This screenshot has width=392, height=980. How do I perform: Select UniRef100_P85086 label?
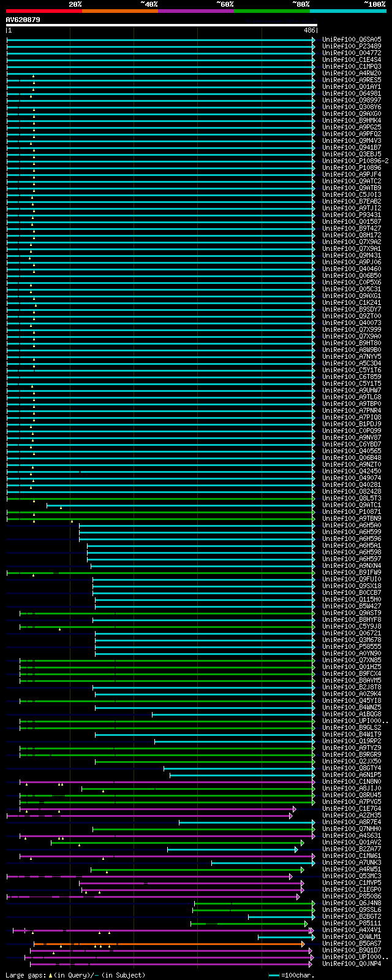[352, 896]
